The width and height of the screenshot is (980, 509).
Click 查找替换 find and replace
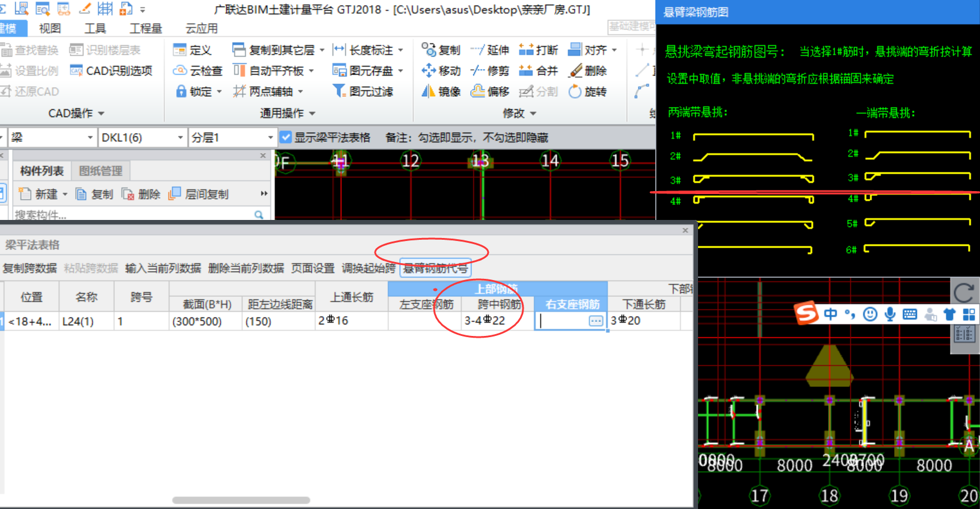pos(30,50)
